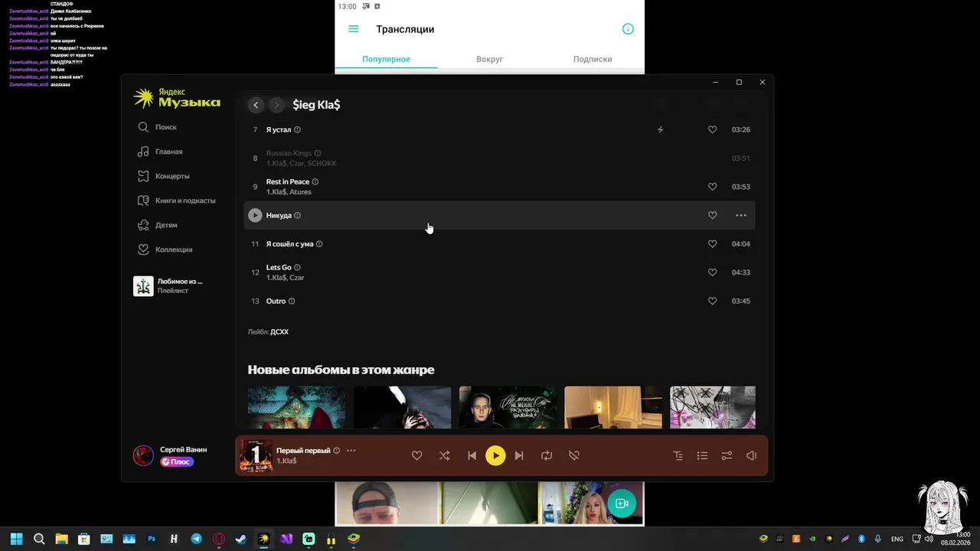This screenshot has width=980, height=551.
Task: Switch to Вокруг tab in Трансляции
Action: [x=489, y=59]
